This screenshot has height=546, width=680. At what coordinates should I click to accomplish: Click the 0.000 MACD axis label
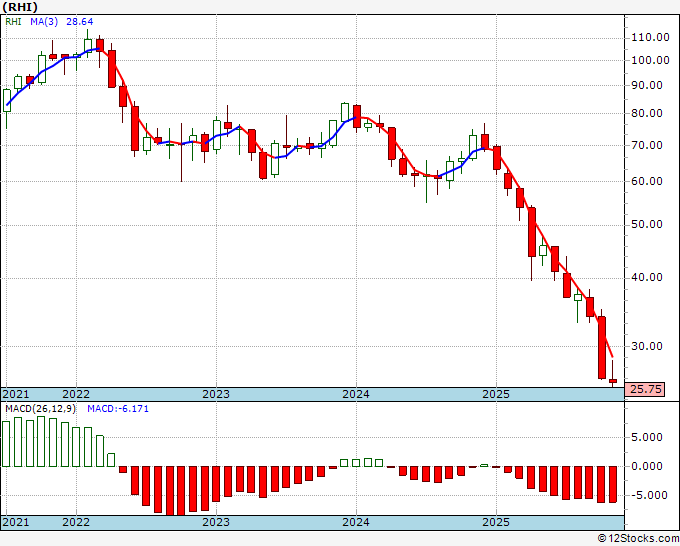[x=647, y=467]
